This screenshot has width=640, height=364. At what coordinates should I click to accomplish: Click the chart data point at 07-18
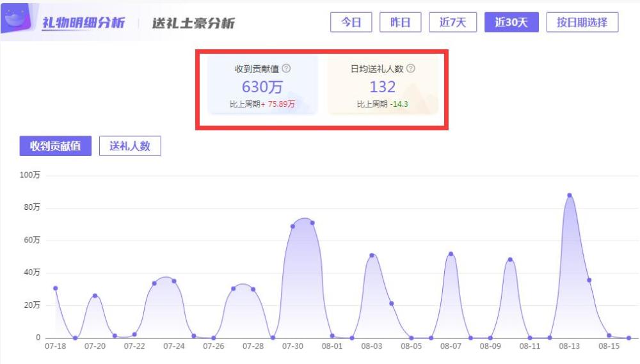[x=56, y=289]
